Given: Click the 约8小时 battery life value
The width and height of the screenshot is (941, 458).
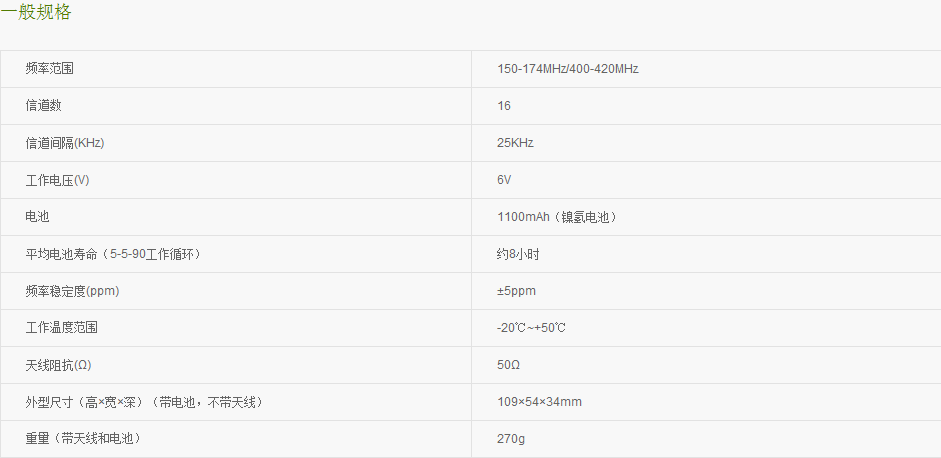Looking at the screenshot, I should 518,254.
